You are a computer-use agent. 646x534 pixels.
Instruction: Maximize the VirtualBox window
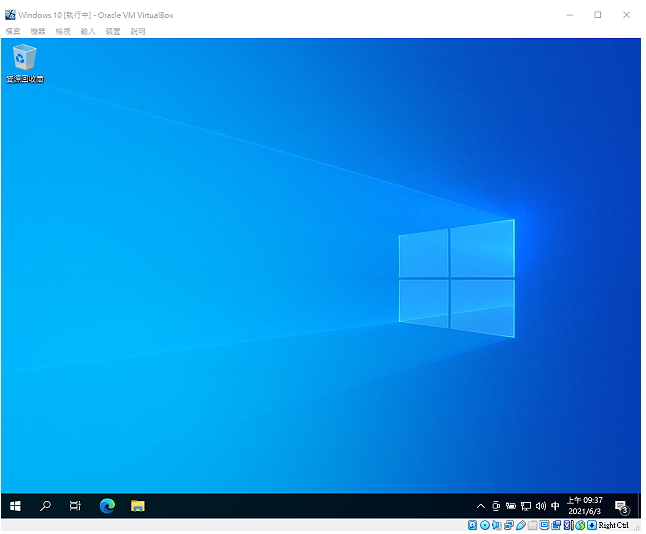pos(598,15)
